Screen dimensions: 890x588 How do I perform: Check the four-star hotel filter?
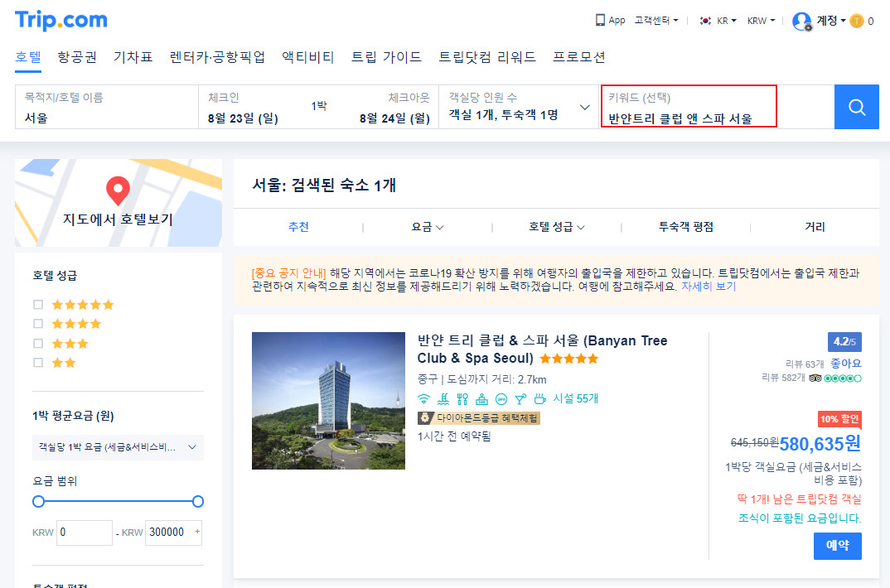[x=38, y=324]
